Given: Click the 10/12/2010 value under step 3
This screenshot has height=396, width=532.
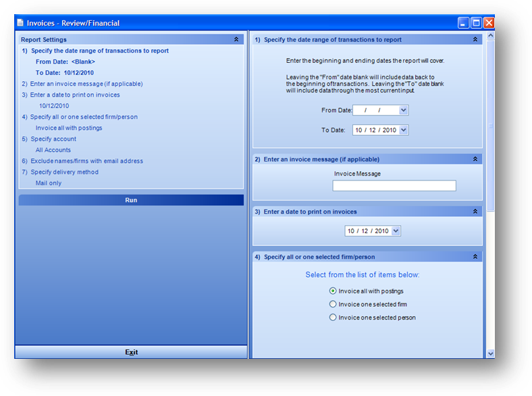Looking at the screenshot, I should pyautogui.click(x=54, y=105).
